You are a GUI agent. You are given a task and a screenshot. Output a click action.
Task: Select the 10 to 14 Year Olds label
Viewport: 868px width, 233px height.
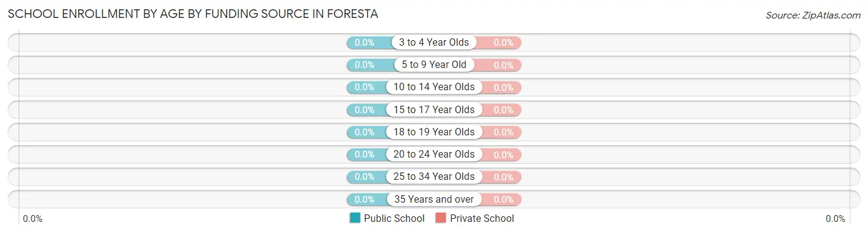tap(434, 87)
